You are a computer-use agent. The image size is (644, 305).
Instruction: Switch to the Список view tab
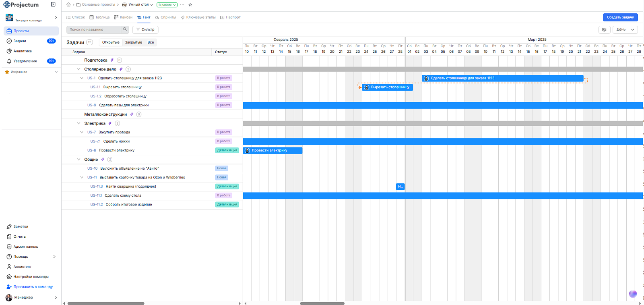click(x=76, y=17)
